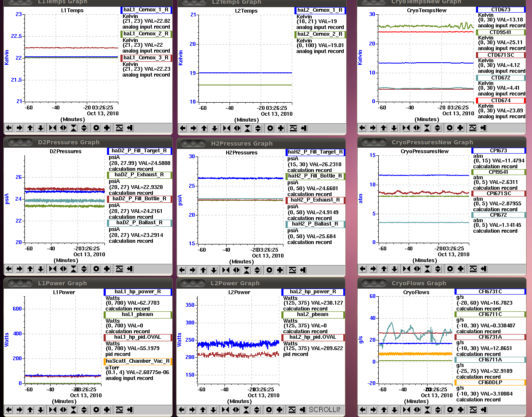The height and width of the screenshot is (417, 532).
Task: Select haL2_Cernox_1_R legend entry
Action: [x=320, y=11]
